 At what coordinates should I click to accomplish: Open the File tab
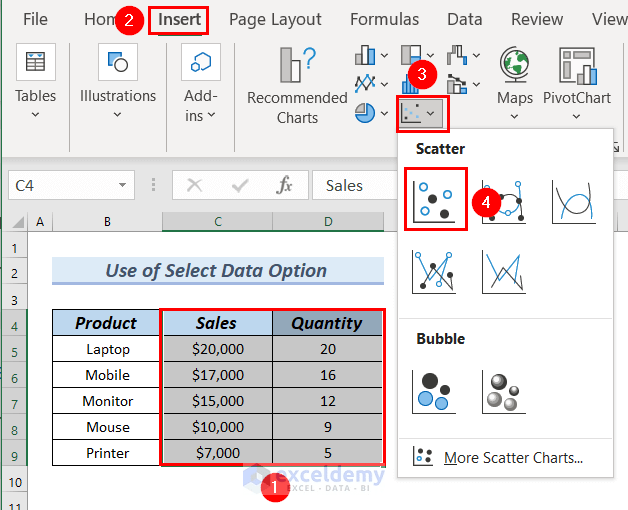[35, 19]
